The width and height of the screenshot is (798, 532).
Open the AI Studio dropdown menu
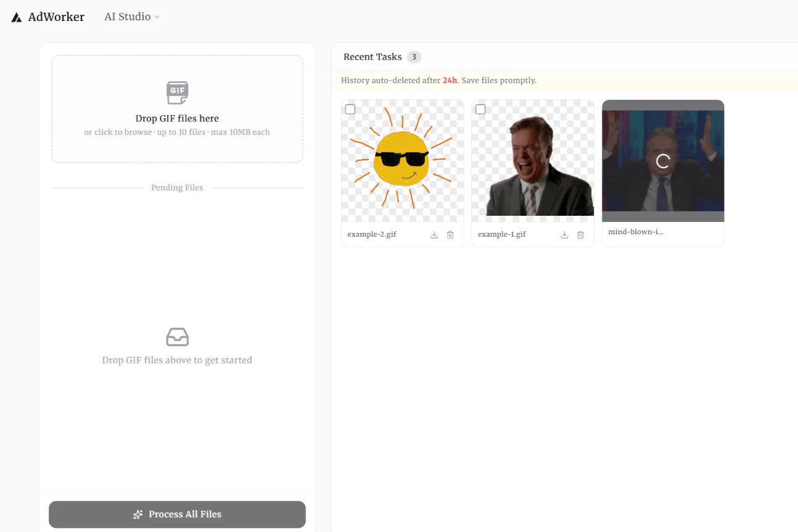pos(132,17)
